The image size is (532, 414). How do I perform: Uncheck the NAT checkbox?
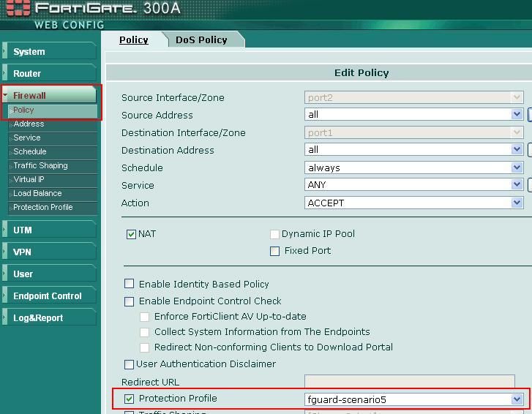(x=132, y=234)
